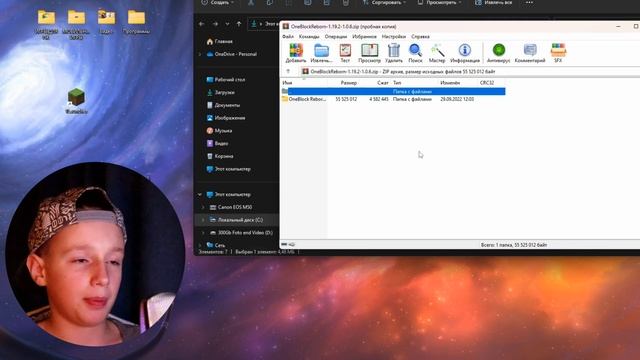Go up one level in WinRAR path bar
Viewport: 640px width, 360px height.
coord(288,71)
